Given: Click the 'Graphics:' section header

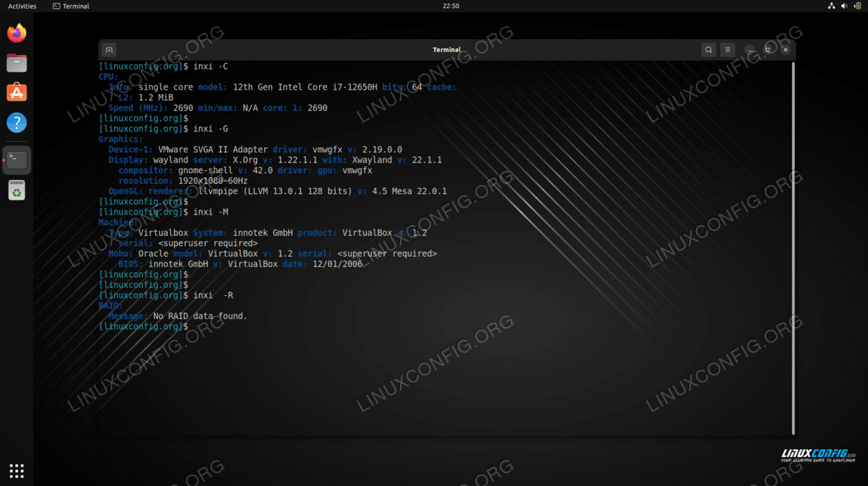Looking at the screenshot, I should (121, 139).
